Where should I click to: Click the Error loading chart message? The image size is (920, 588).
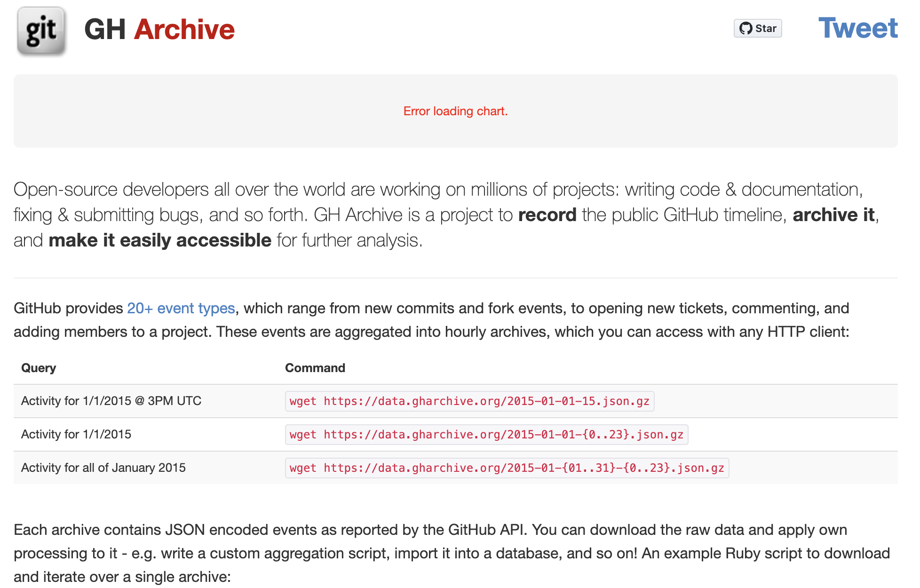(x=455, y=111)
